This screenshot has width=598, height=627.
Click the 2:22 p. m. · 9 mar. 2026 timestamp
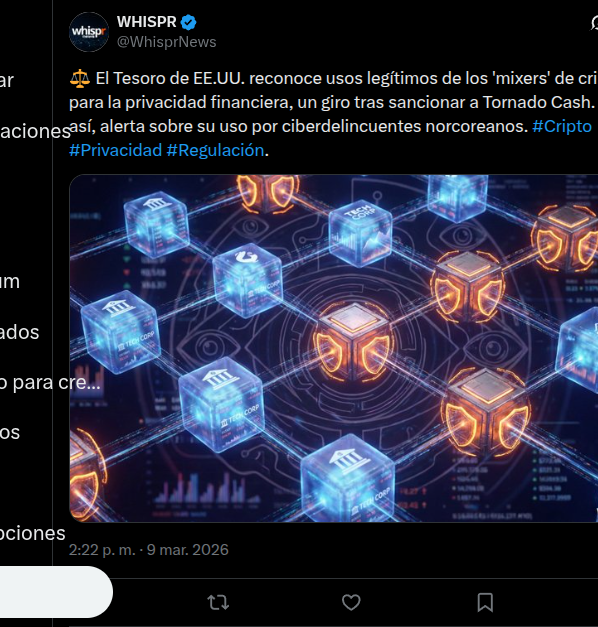click(149, 550)
